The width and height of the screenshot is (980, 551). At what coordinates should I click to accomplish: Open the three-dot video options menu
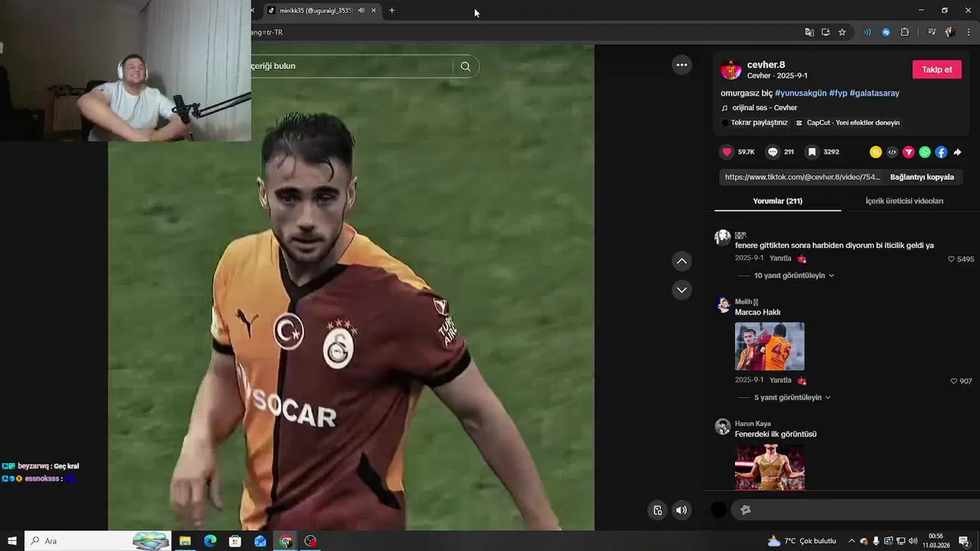pyautogui.click(x=681, y=65)
